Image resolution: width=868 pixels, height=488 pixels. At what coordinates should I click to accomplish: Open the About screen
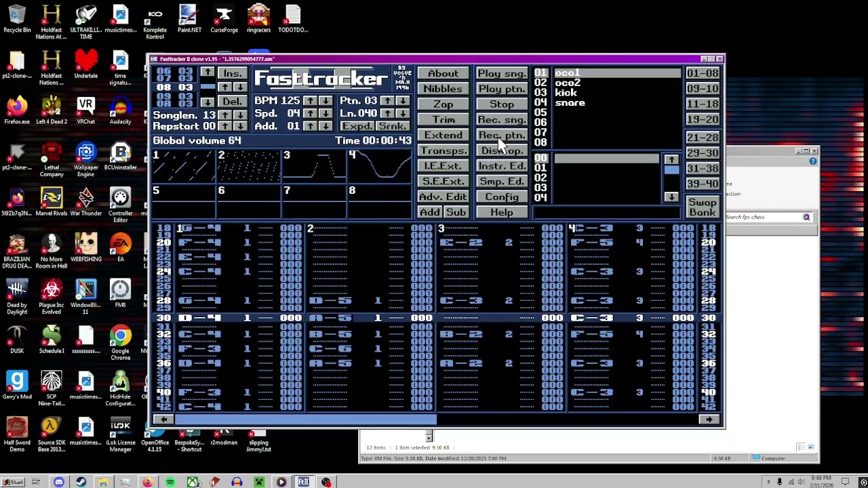(443, 73)
